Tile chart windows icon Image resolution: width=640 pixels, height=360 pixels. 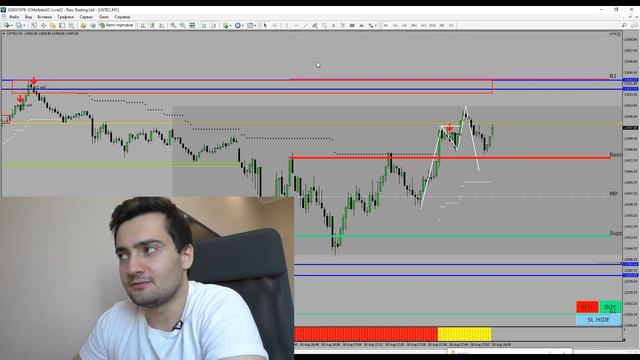click(x=192, y=25)
